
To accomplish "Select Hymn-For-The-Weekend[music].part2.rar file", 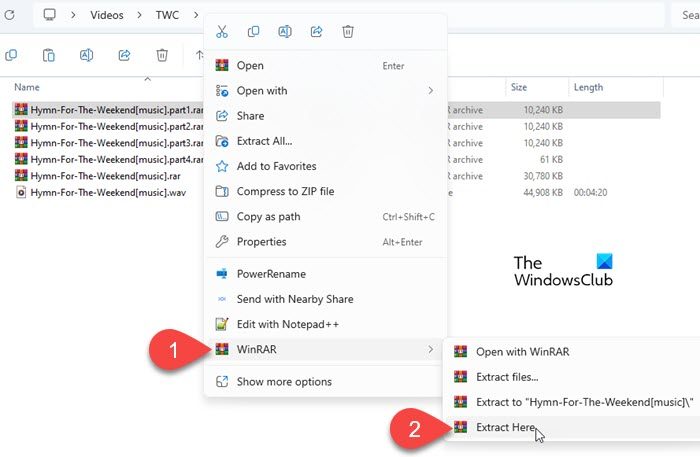I will (x=117, y=126).
